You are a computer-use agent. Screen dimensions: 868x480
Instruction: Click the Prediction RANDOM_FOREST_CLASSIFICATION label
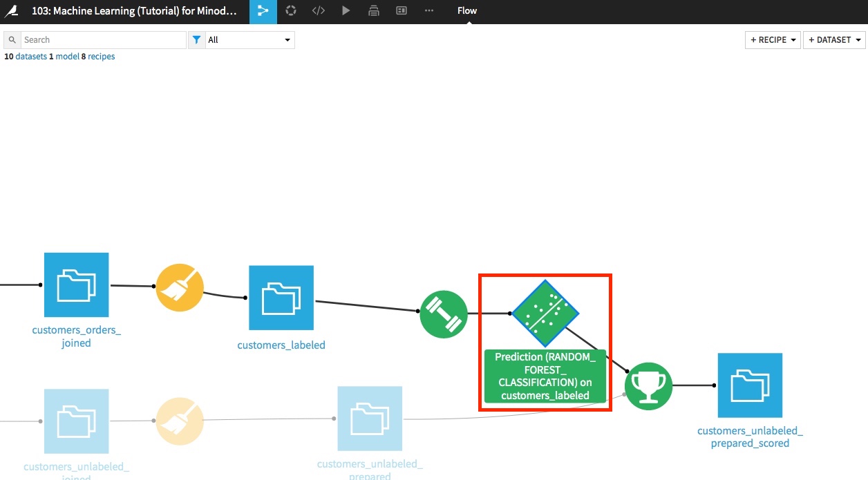pyautogui.click(x=545, y=376)
